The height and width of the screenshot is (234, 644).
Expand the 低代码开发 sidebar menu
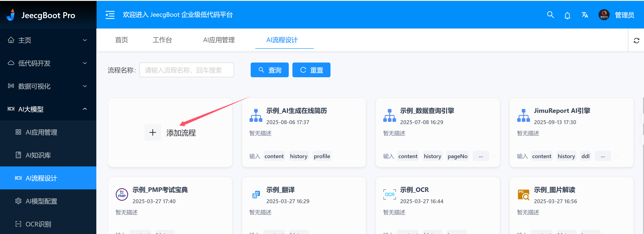click(48, 63)
